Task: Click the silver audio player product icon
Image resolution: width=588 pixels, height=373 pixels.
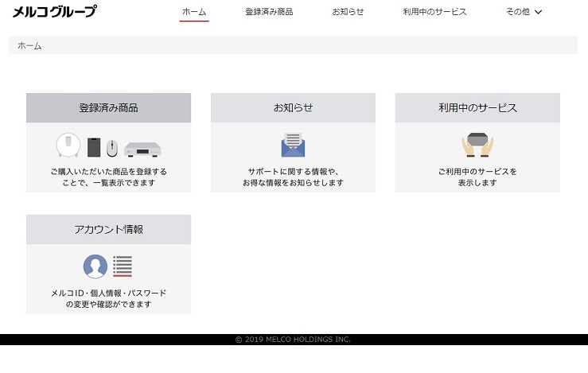Action: (142, 150)
